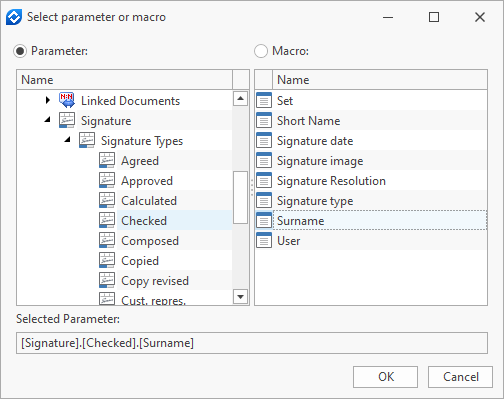Screen dimensions: 504x399
Task: Click the Cancel button
Action: pyautogui.click(x=460, y=377)
